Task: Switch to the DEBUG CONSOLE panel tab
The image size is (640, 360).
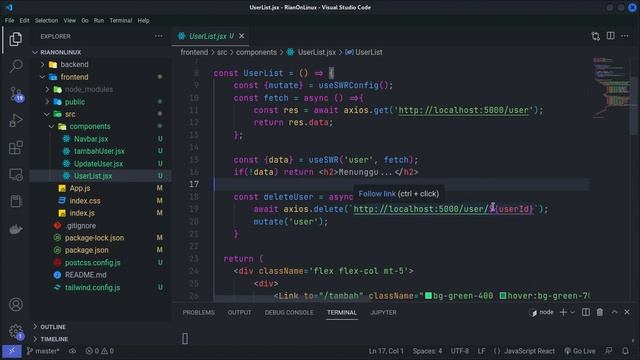Action: pos(289,312)
